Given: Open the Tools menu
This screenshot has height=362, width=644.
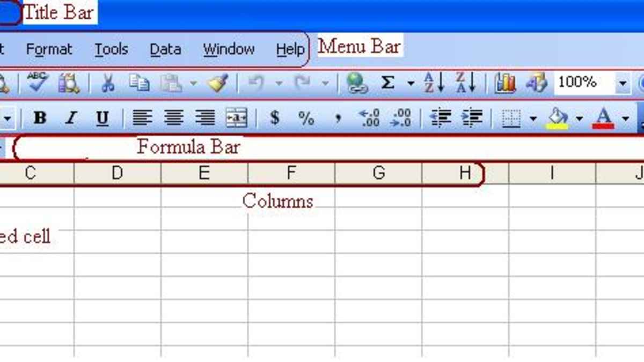Looking at the screenshot, I should pos(111,49).
